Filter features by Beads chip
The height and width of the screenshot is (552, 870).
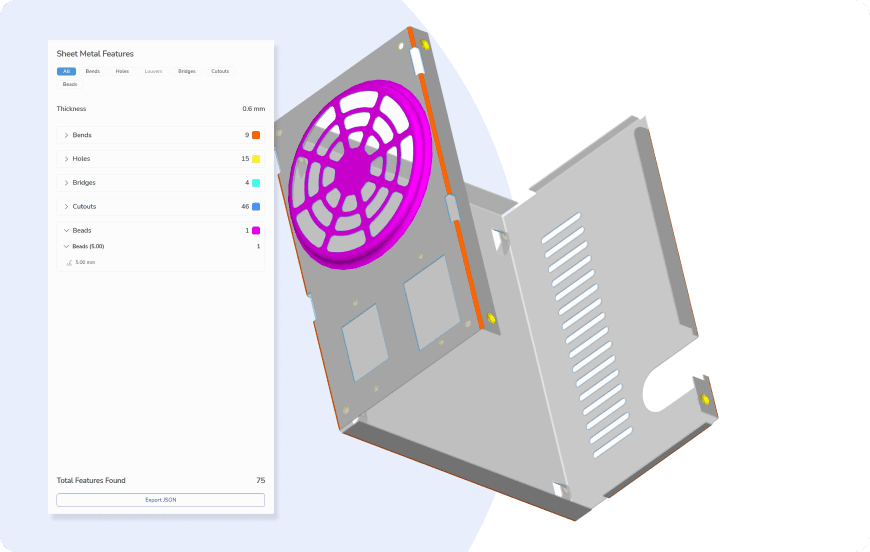70,84
